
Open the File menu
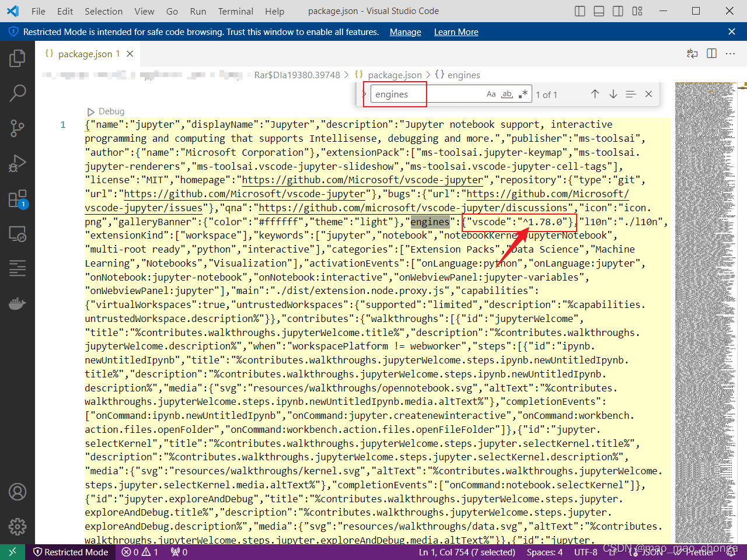39,11
